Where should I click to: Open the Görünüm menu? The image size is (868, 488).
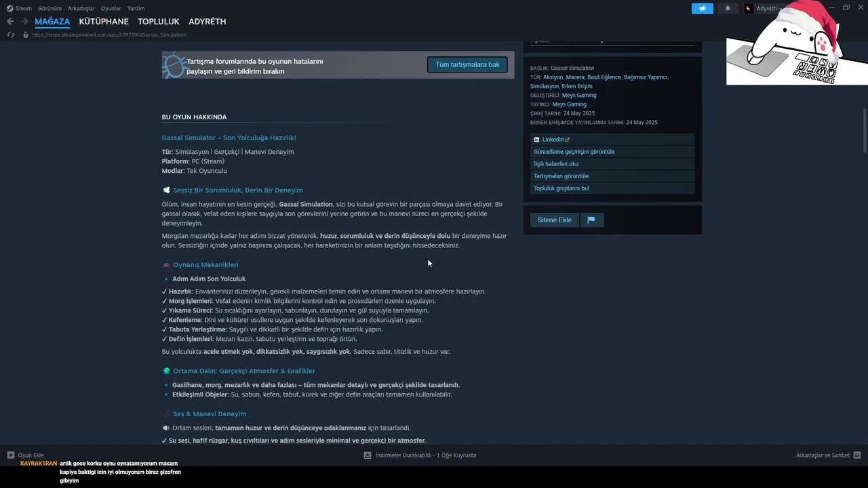[x=50, y=9]
